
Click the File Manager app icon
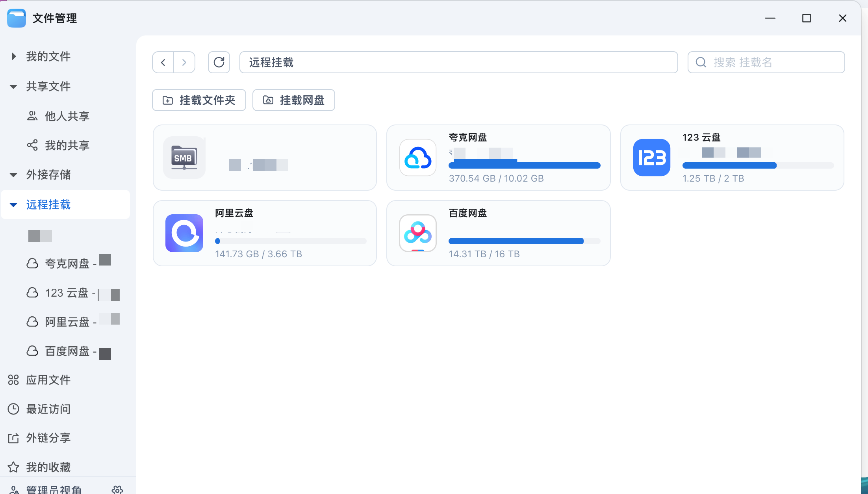click(x=17, y=18)
